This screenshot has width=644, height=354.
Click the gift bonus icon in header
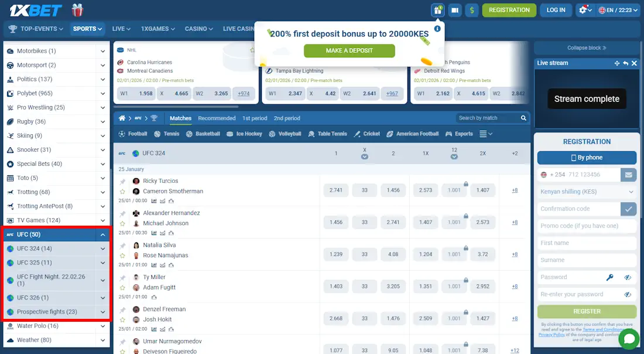click(x=437, y=10)
